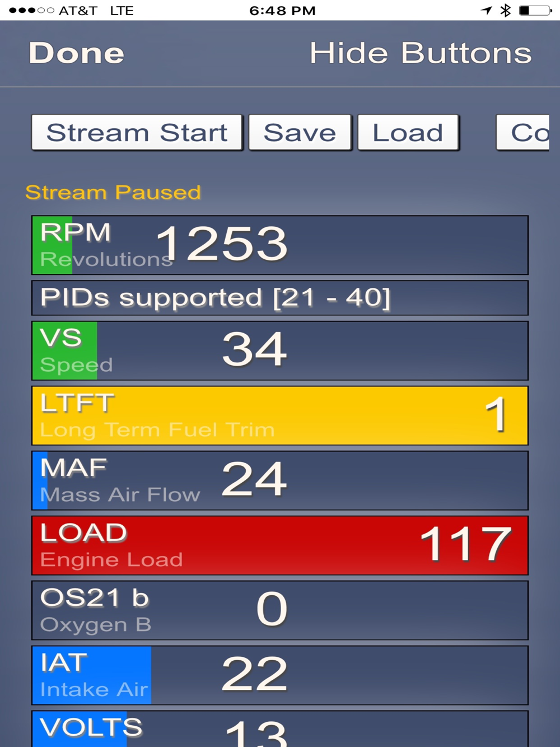Tap the Done button
This screenshot has height=747, width=560.
pyautogui.click(x=76, y=53)
